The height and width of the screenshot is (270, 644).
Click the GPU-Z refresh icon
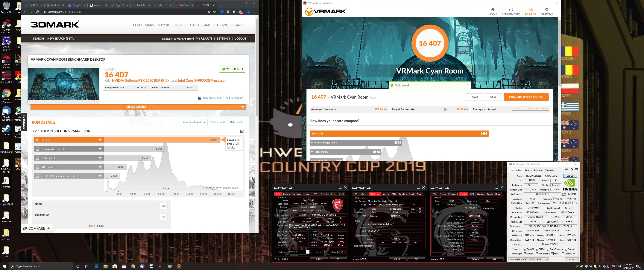(572, 169)
